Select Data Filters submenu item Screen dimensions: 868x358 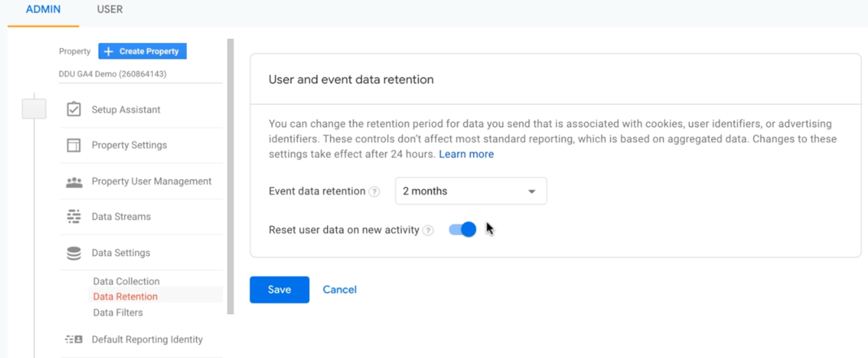click(118, 312)
